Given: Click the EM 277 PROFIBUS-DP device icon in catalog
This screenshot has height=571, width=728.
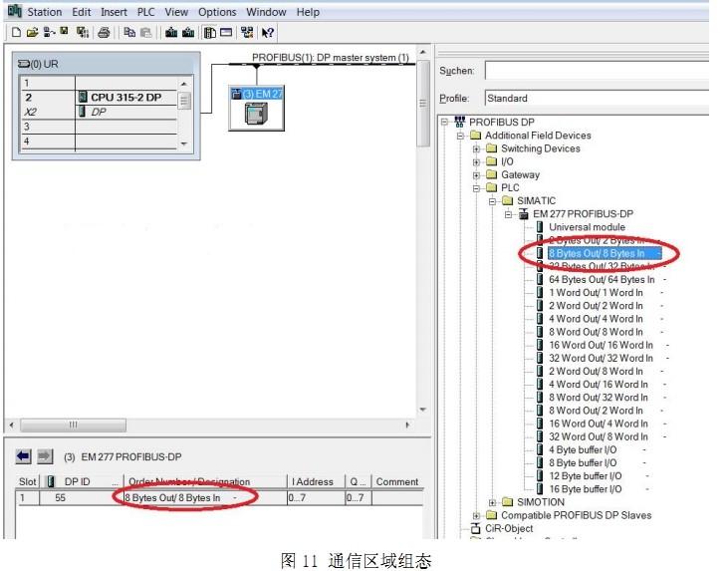Looking at the screenshot, I should [x=524, y=213].
